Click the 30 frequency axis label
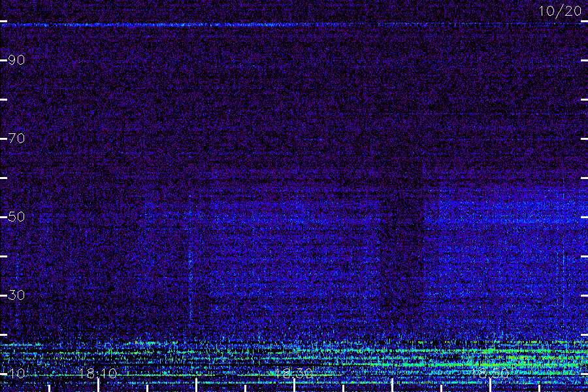588x392 pixels. pyautogui.click(x=16, y=295)
